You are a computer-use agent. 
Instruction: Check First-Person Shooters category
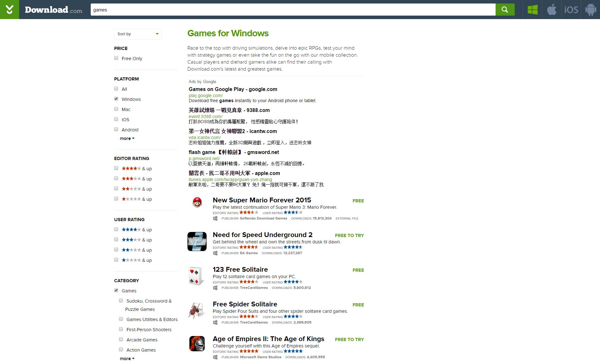tap(121, 329)
